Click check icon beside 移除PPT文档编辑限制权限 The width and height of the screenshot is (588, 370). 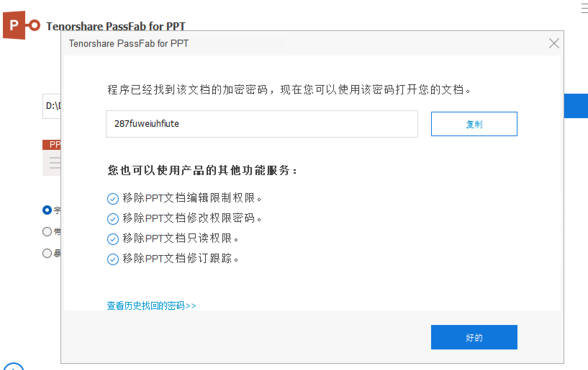tap(113, 199)
